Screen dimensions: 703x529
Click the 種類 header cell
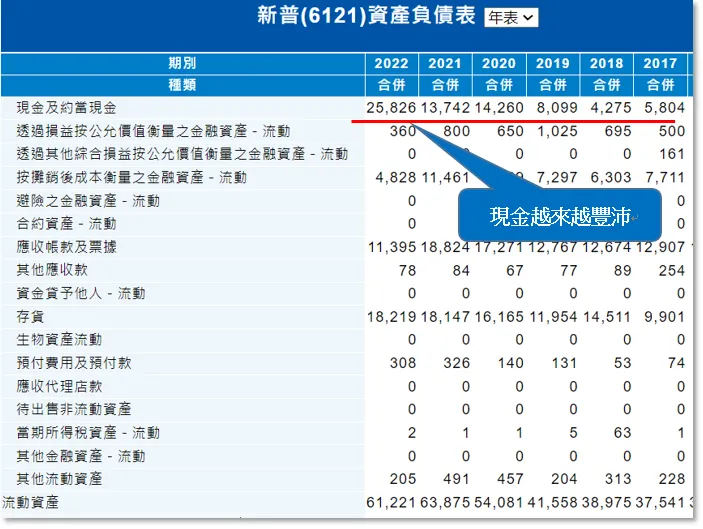click(182, 85)
